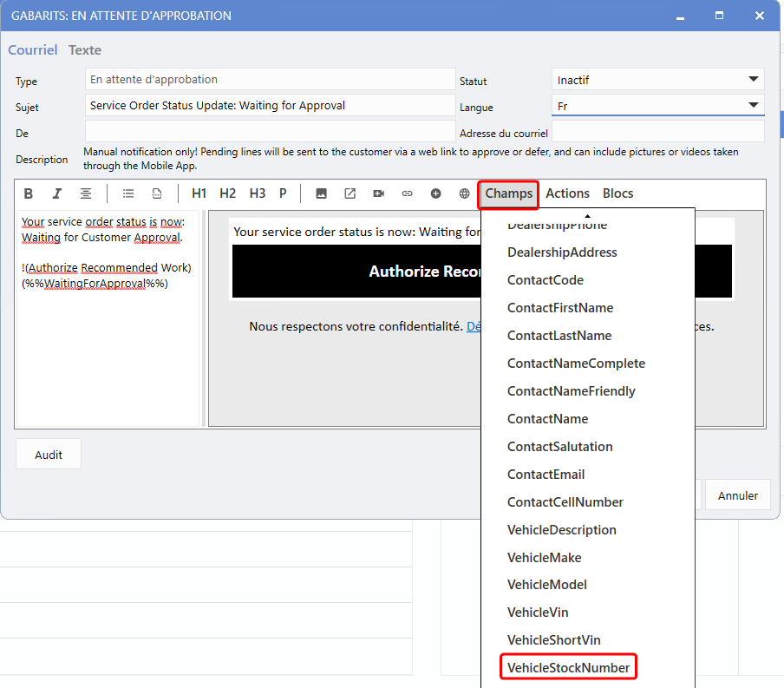Center align the template text
The width and height of the screenshot is (784, 688).
(x=86, y=193)
